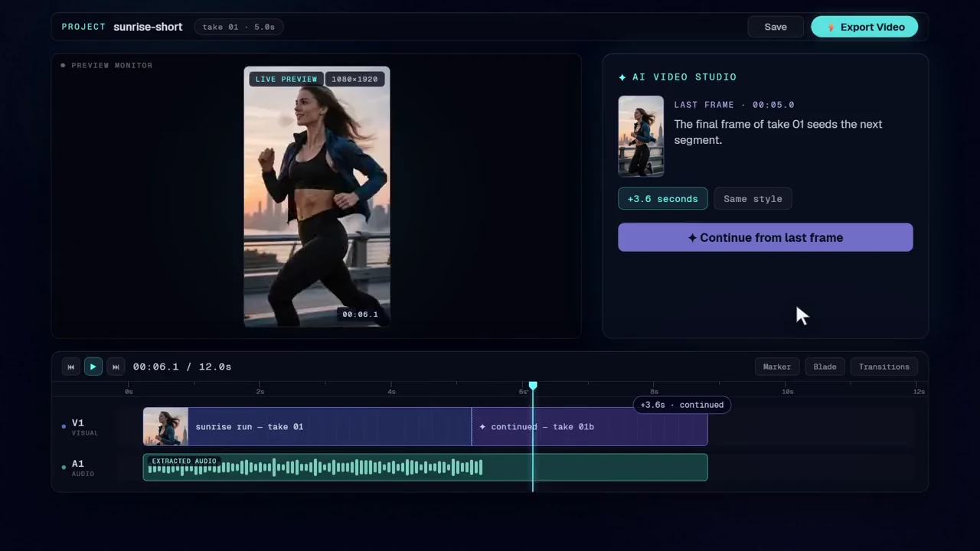
Task: Click the LIVE PREVIEW badge
Action: coord(286,79)
